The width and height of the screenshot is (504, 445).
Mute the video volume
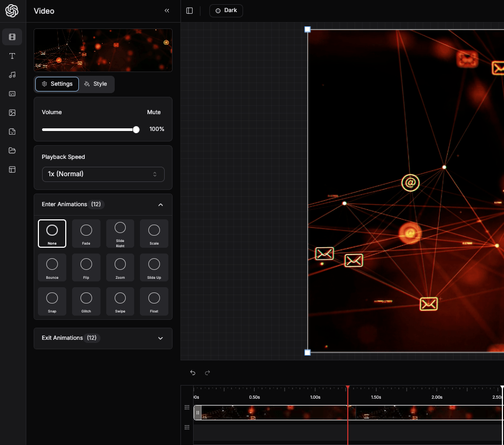tap(154, 112)
